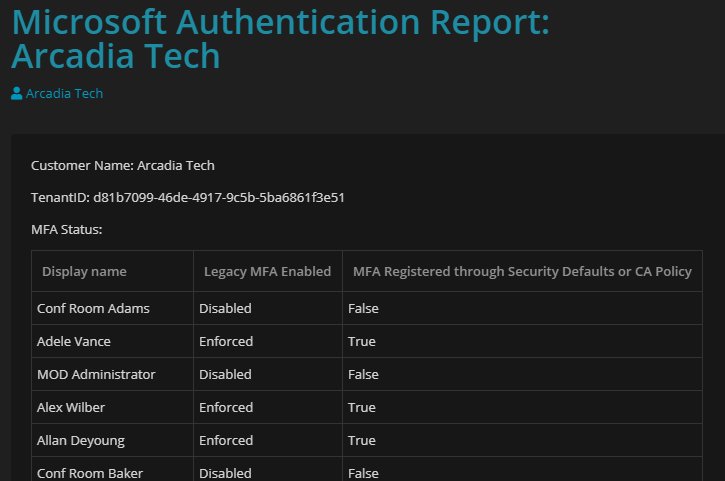Click Alex Wilber's True registration cell
Viewport: 725px width, 481px height.
(x=362, y=407)
